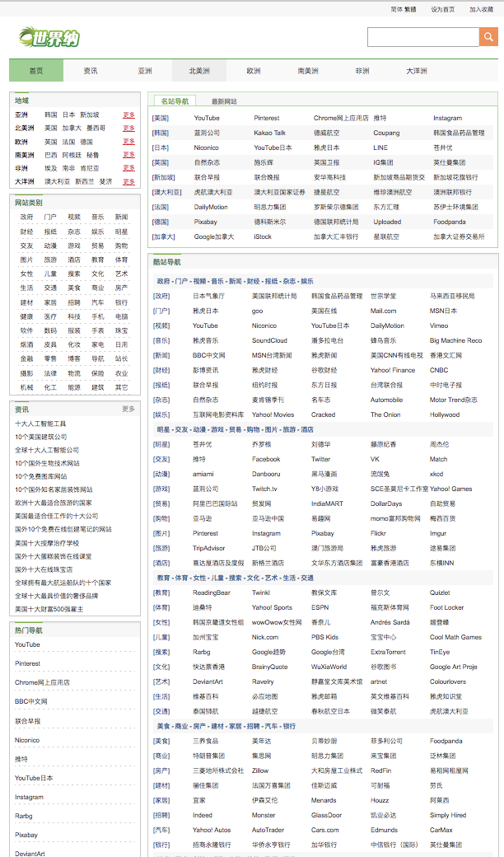Open the 亚洲 navigation tab
This screenshot has width=504, height=857.
click(145, 71)
